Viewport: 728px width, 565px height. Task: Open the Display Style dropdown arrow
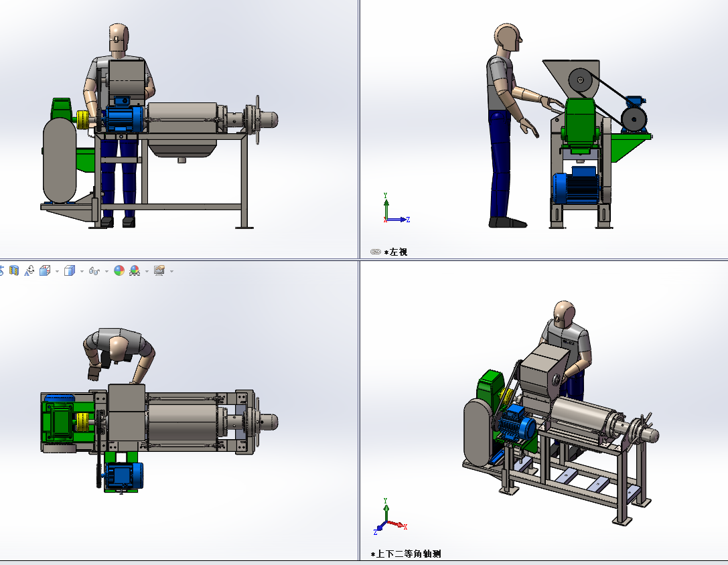[x=82, y=271]
